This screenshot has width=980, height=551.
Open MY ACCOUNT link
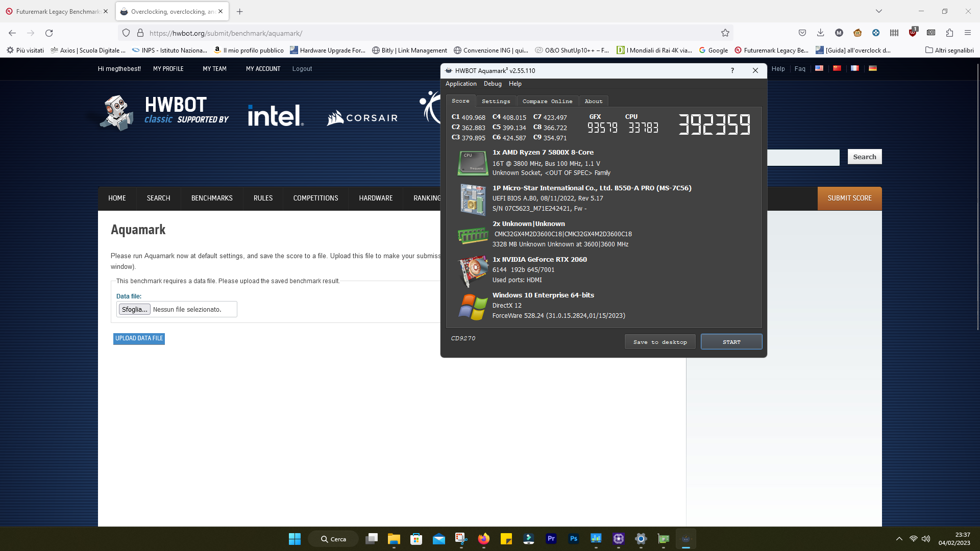pos(263,68)
